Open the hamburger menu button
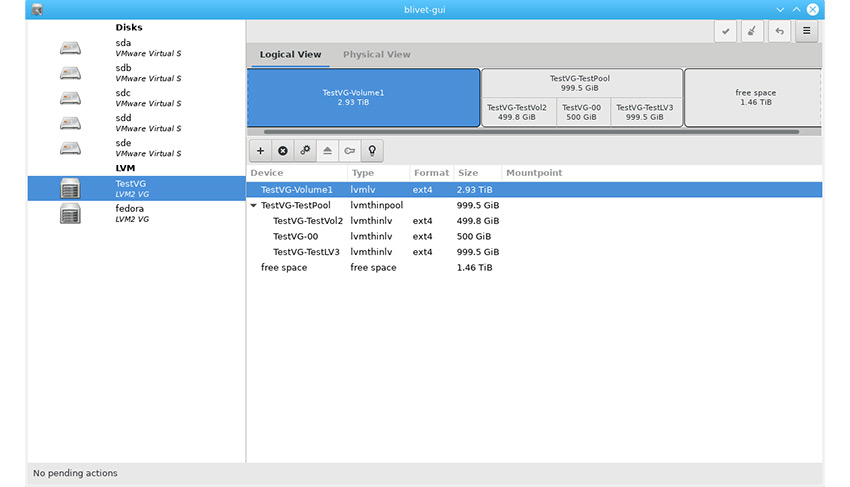This screenshot has height=487, width=850. (806, 31)
